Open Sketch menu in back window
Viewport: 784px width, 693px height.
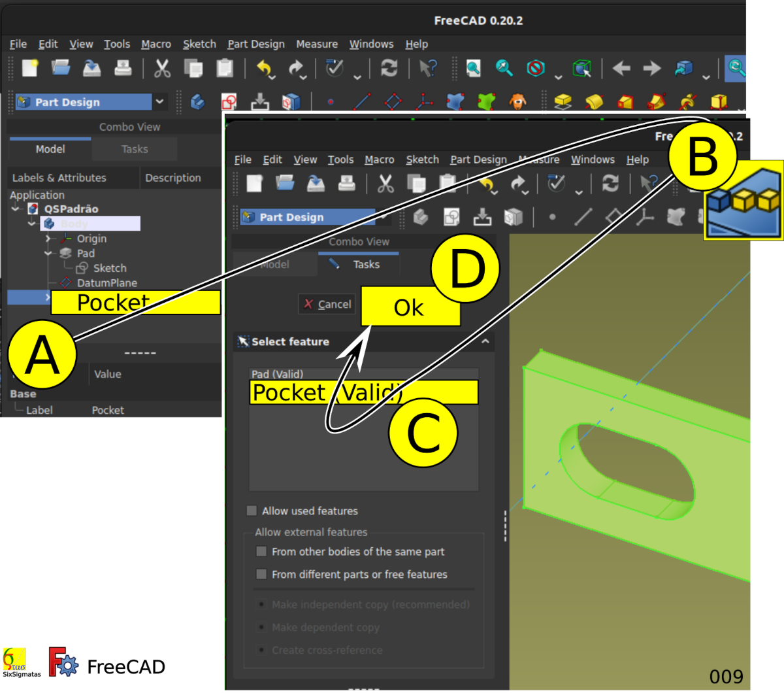199,44
